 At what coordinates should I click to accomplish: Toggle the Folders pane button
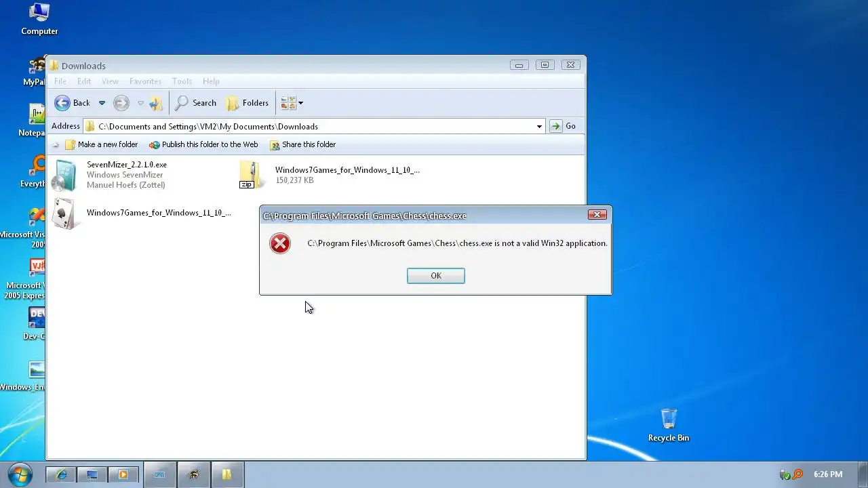[248, 103]
